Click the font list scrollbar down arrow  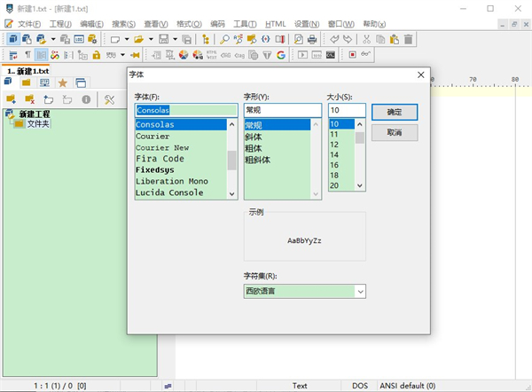pos(232,192)
